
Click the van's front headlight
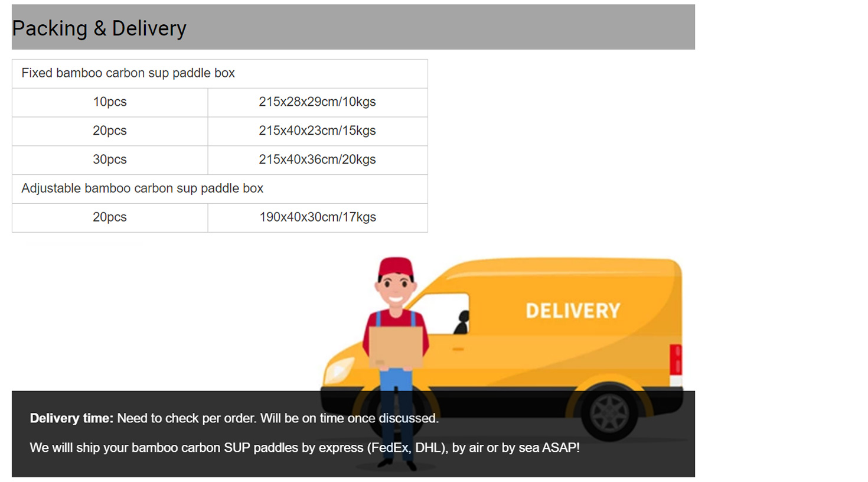pos(339,371)
